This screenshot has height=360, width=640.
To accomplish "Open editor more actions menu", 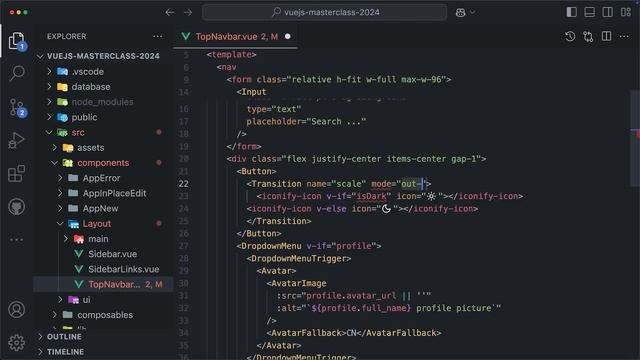I will tap(624, 36).
